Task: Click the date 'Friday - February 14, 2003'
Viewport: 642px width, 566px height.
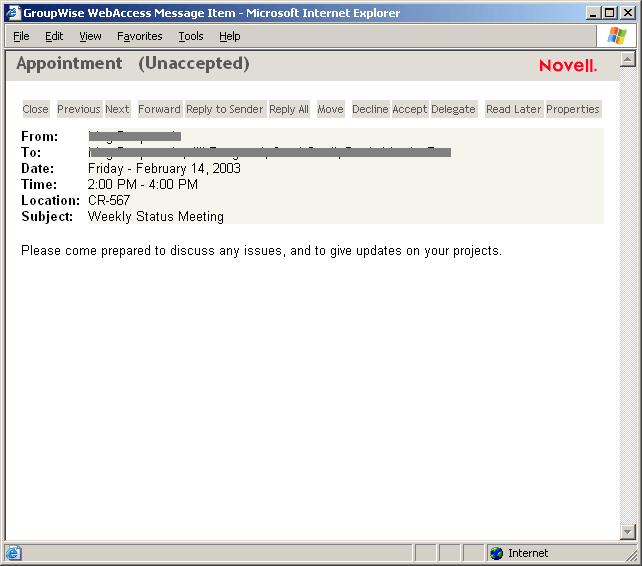Action: click(x=164, y=168)
